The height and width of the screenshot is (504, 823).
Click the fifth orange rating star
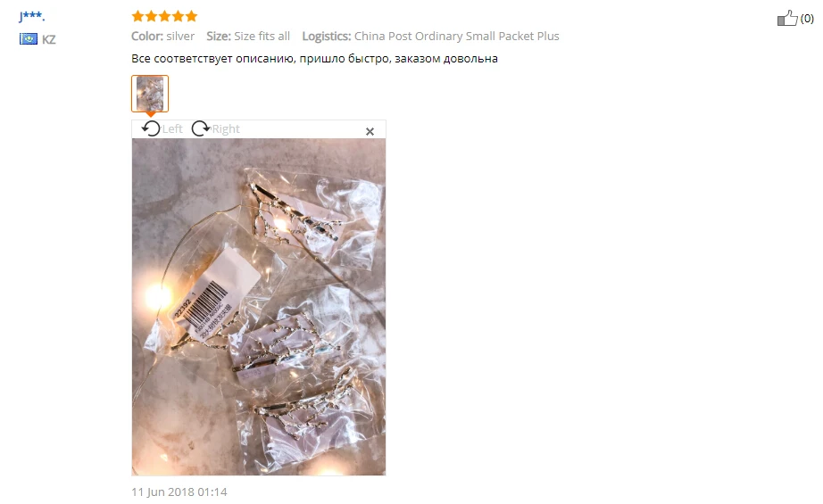[x=192, y=16]
